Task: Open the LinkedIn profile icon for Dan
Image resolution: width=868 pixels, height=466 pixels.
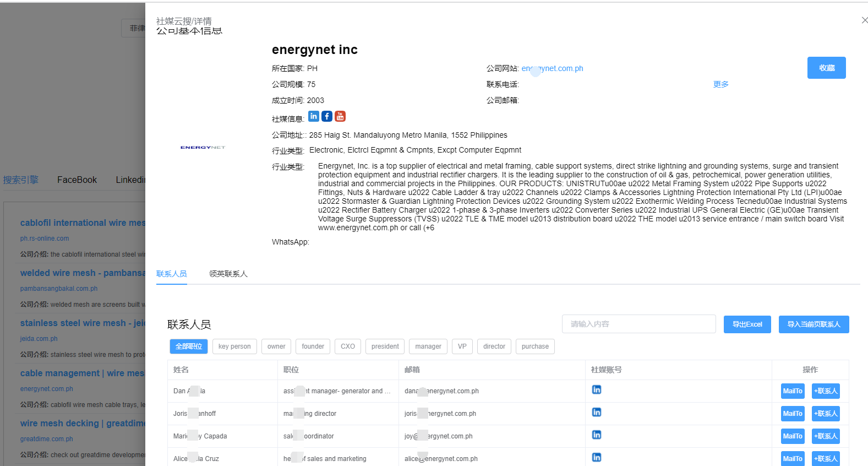Action: (x=597, y=389)
